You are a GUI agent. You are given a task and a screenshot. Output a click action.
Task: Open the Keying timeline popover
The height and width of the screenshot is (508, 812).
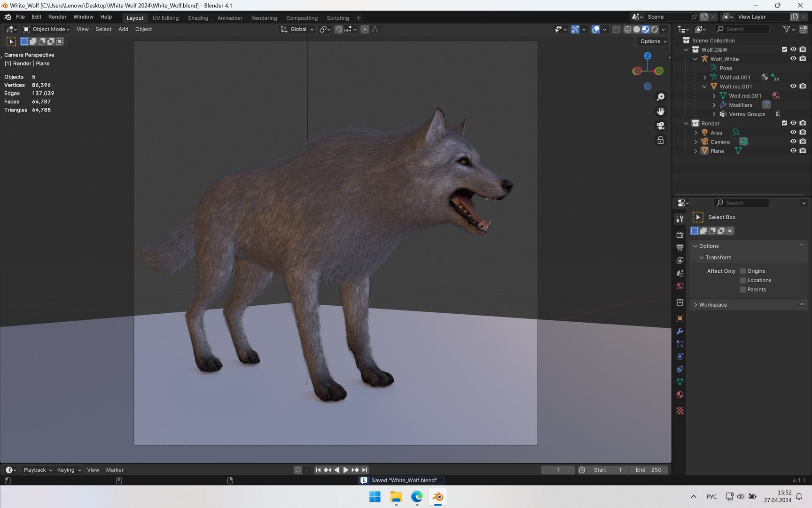69,470
